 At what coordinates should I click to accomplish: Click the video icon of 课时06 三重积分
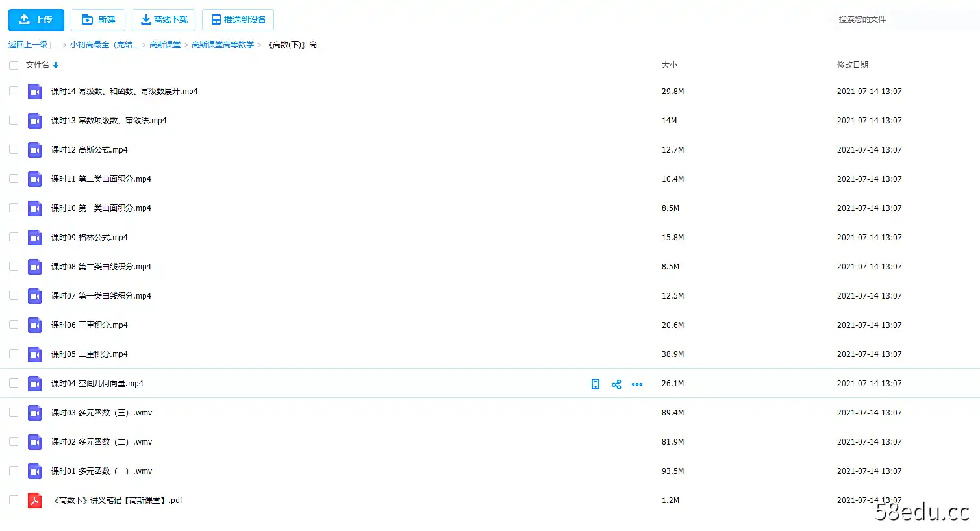tap(35, 325)
